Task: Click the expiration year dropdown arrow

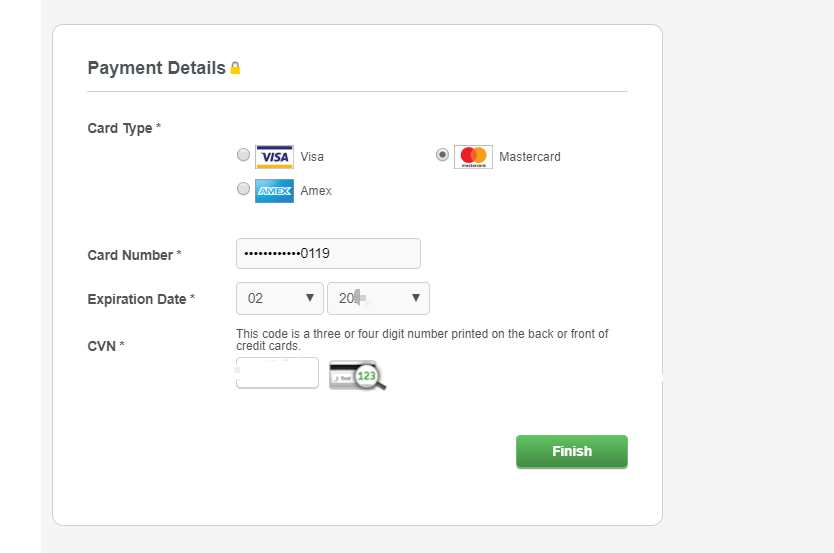Action: click(x=416, y=298)
